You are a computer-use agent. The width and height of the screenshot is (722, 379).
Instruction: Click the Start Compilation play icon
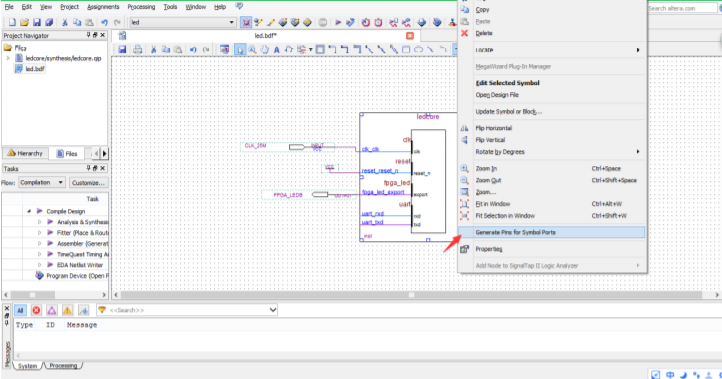[x=338, y=22]
